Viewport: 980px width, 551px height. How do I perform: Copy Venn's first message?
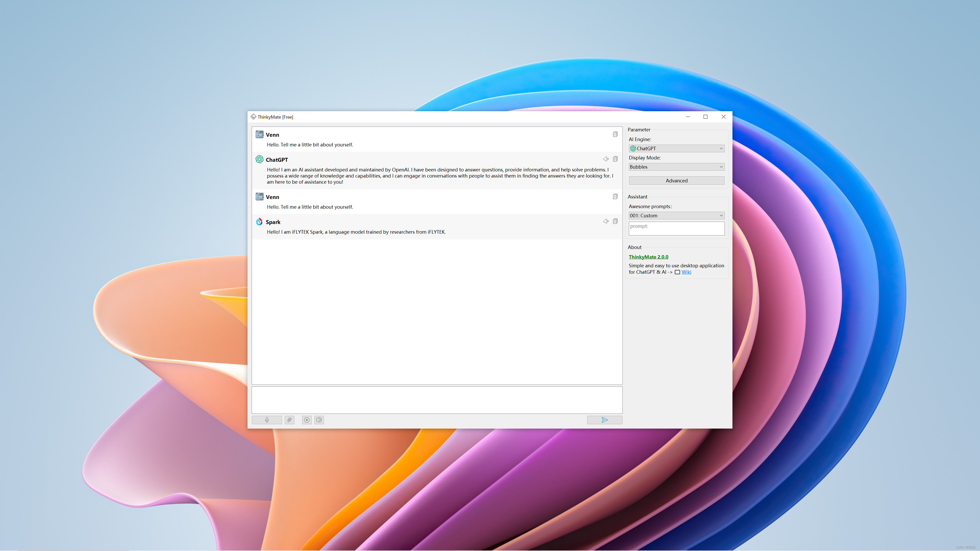pyautogui.click(x=615, y=134)
